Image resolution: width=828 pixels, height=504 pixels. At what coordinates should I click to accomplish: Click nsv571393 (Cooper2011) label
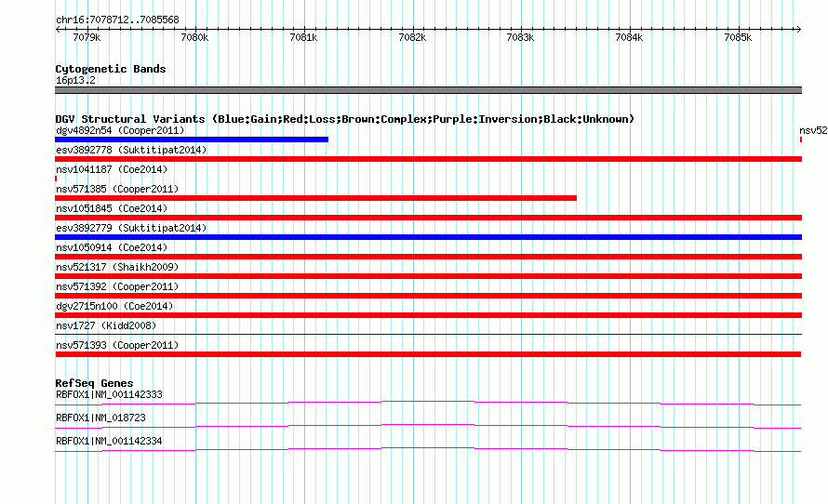point(117,345)
